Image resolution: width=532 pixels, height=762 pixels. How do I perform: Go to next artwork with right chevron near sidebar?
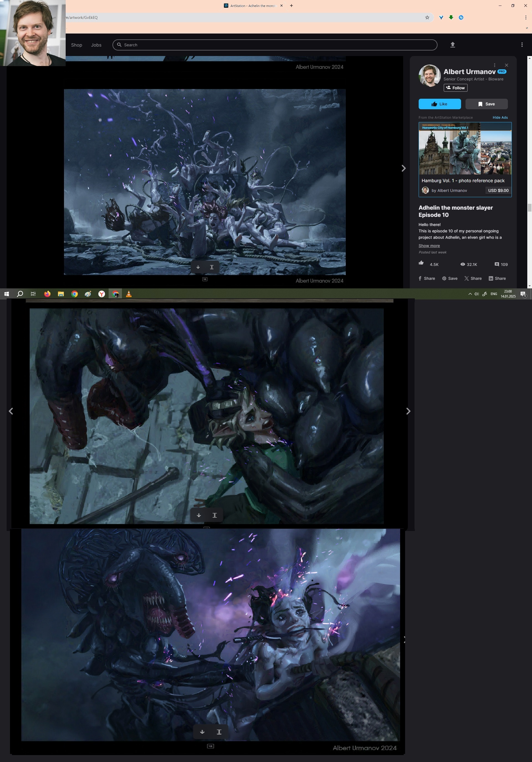[403, 168]
